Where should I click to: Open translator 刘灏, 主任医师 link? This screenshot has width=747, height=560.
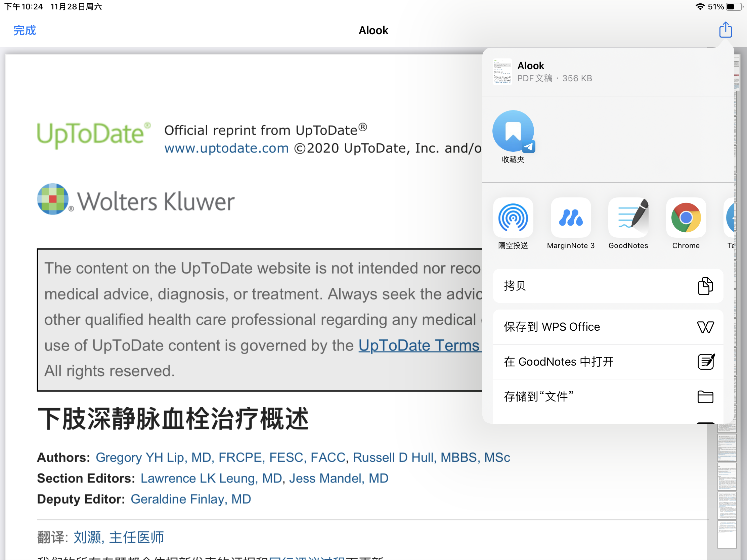click(119, 537)
